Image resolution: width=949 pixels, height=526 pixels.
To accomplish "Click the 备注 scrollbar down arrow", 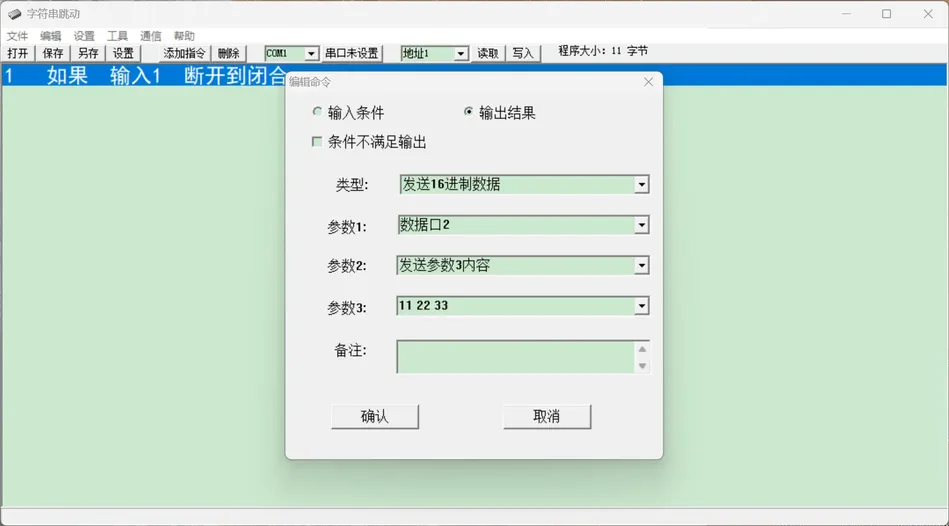I will [642, 366].
